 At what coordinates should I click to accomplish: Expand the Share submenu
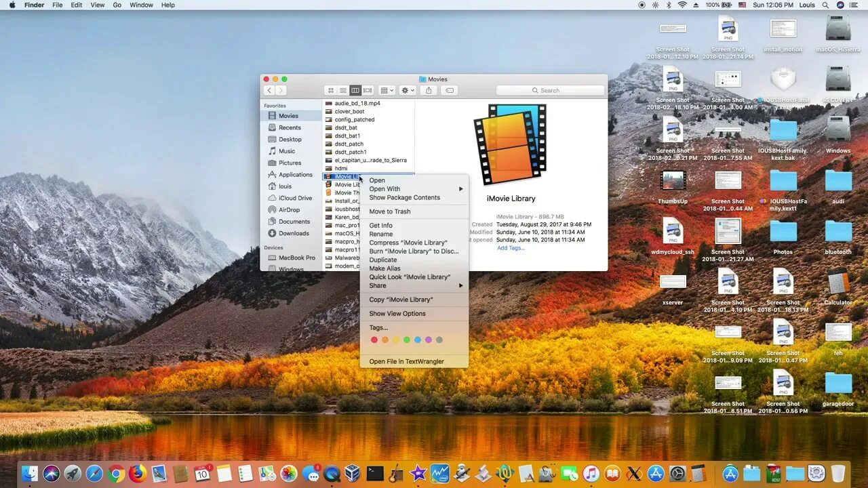[x=414, y=285]
